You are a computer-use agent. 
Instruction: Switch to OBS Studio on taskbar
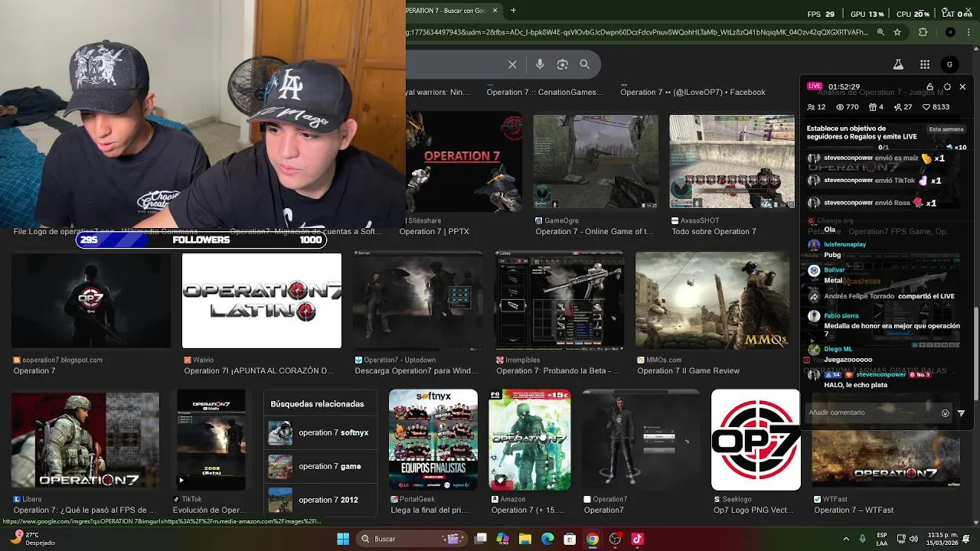coord(615,539)
